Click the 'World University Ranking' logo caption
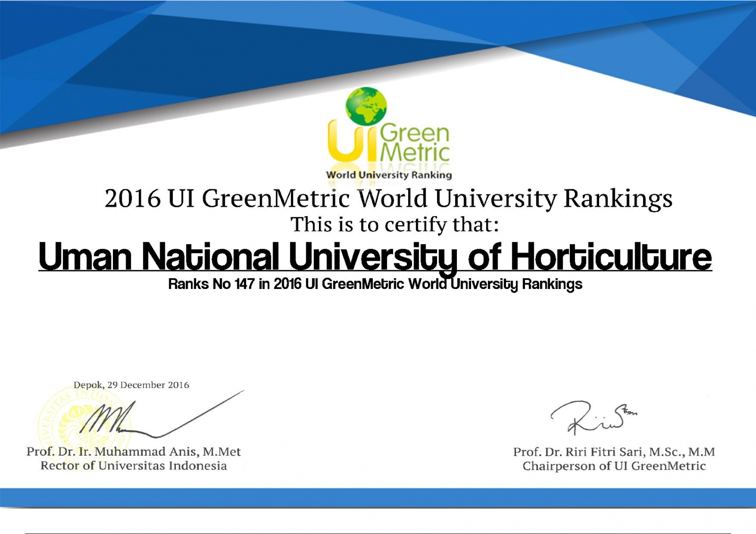Image resolution: width=756 pixels, height=534 pixels. coord(389,175)
